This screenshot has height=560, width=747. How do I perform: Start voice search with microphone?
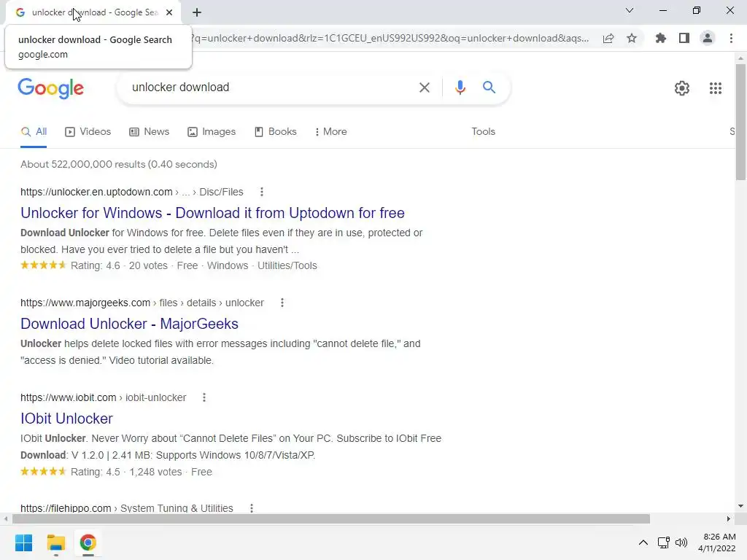pos(460,87)
